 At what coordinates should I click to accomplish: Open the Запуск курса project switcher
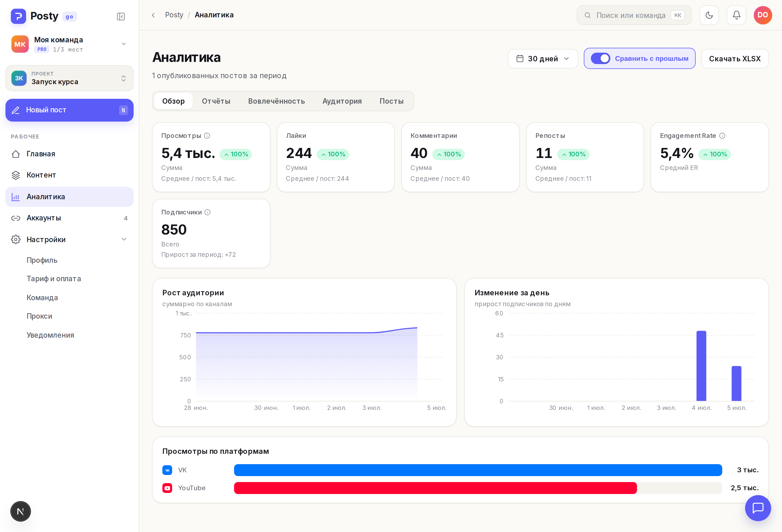[x=69, y=78]
